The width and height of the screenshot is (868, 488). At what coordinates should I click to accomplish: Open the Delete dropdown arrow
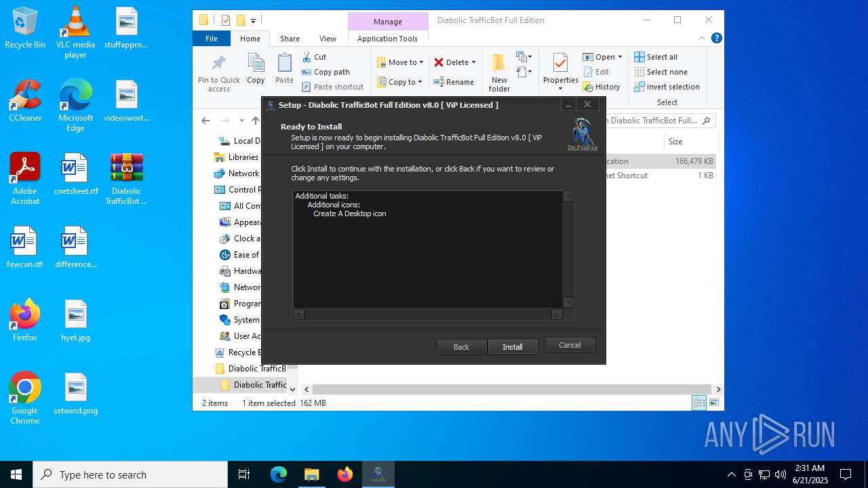pos(473,62)
